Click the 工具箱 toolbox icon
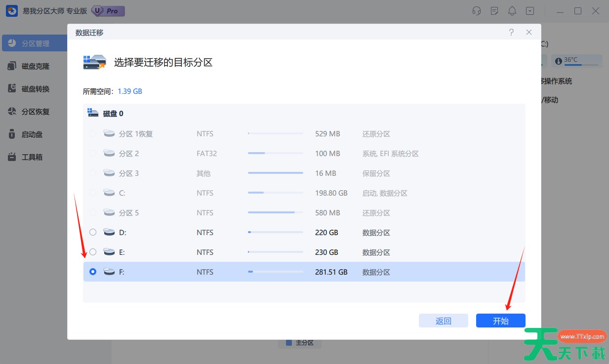The image size is (609, 364). click(12, 157)
